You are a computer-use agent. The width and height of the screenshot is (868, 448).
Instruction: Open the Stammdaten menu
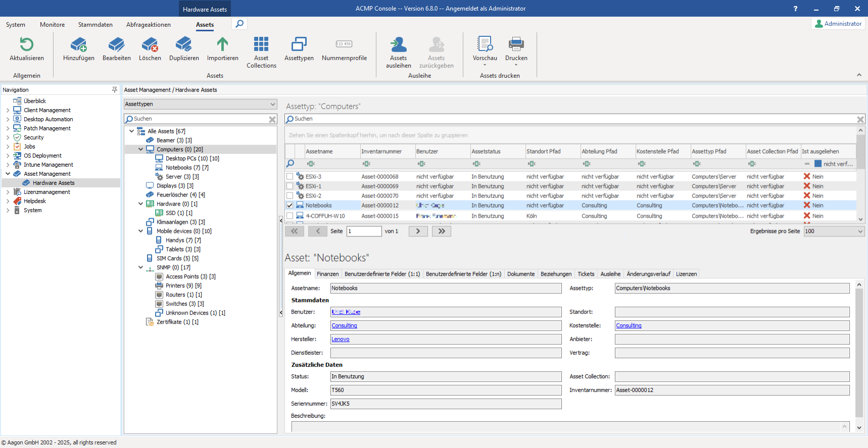click(x=95, y=25)
